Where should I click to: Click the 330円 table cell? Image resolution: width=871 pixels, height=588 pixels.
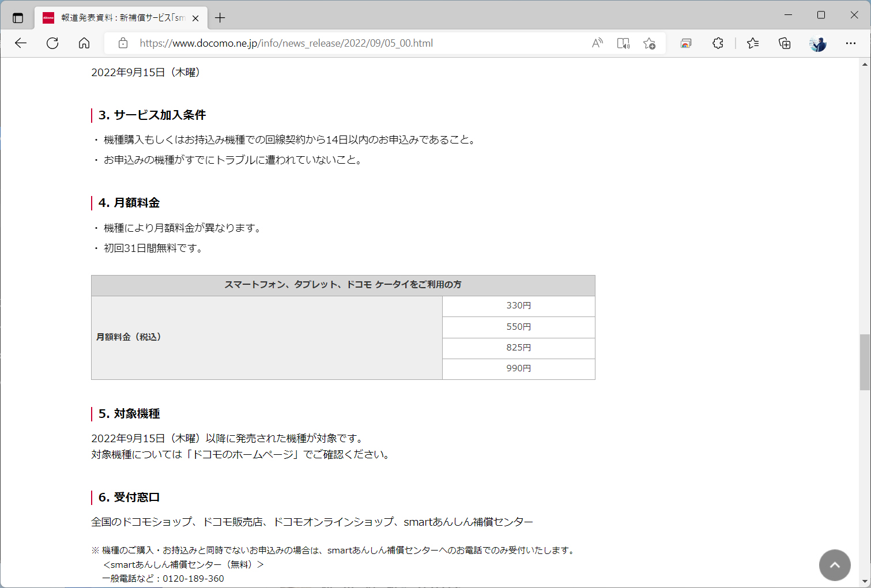click(519, 306)
